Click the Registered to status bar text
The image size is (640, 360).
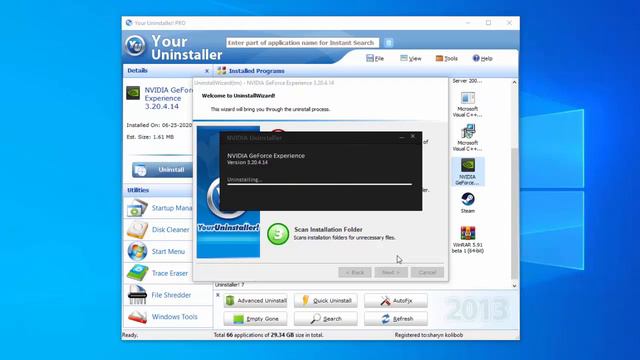pos(429,335)
